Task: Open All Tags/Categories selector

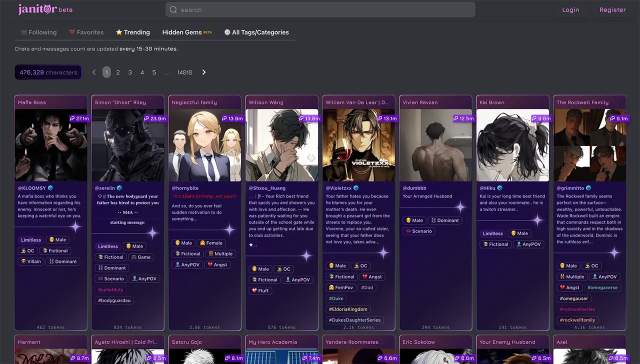Action: [x=256, y=32]
